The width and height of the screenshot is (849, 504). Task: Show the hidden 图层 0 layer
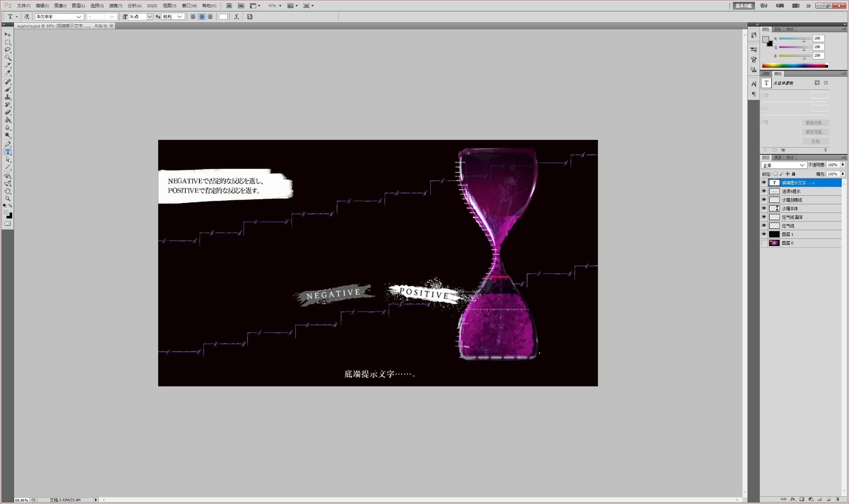pyautogui.click(x=764, y=243)
